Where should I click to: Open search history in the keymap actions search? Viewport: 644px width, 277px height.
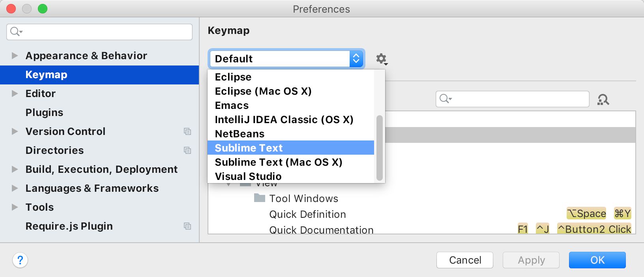tap(446, 99)
